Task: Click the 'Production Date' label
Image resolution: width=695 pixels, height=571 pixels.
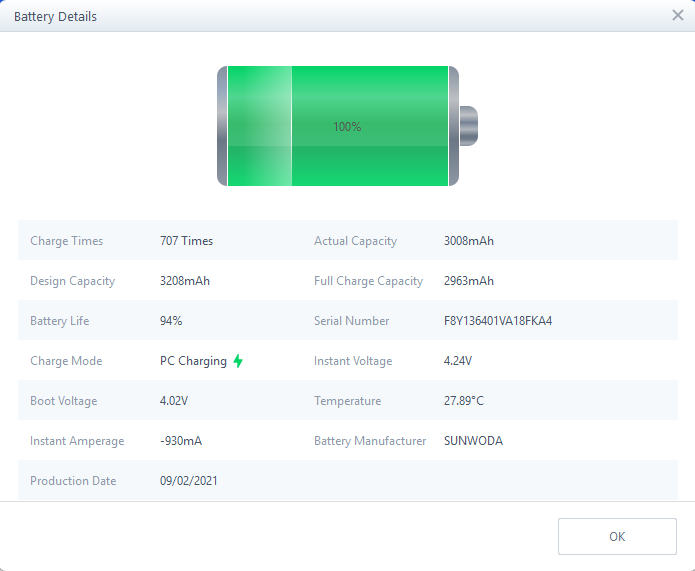Action: (73, 481)
